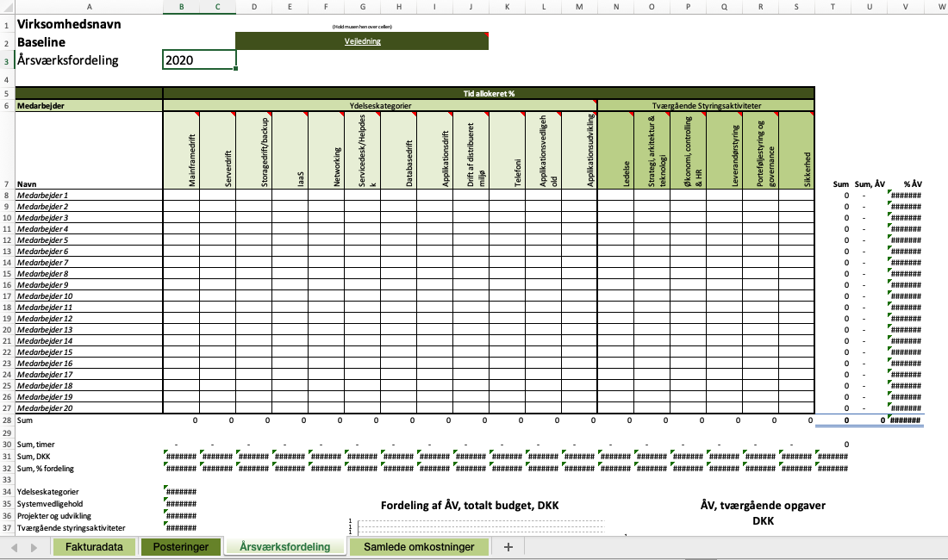Select the 'Tid allokeret %' header bar

tap(488, 94)
